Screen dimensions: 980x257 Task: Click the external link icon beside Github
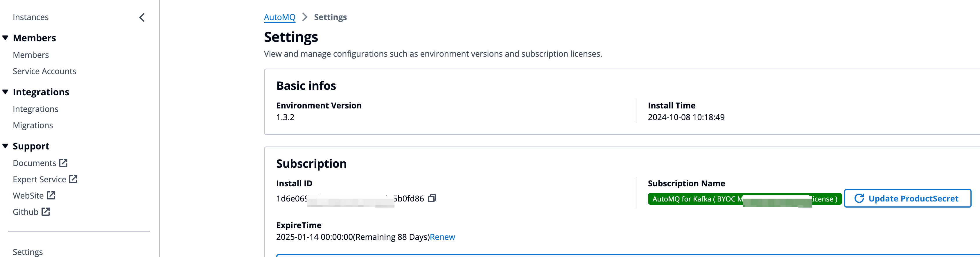coord(46,212)
